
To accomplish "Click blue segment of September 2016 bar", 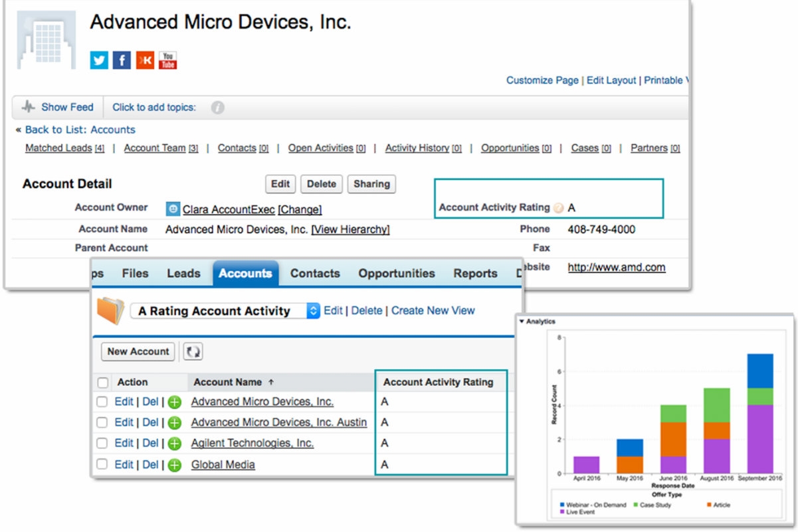I will [759, 371].
